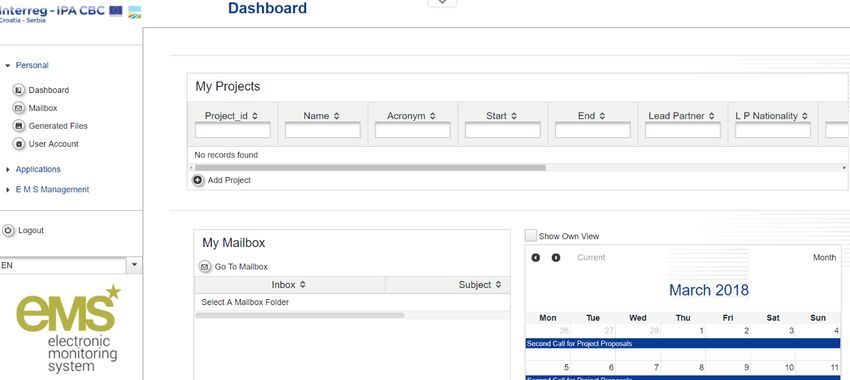Select User Account menu item
The image size is (850, 380).
point(54,144)
